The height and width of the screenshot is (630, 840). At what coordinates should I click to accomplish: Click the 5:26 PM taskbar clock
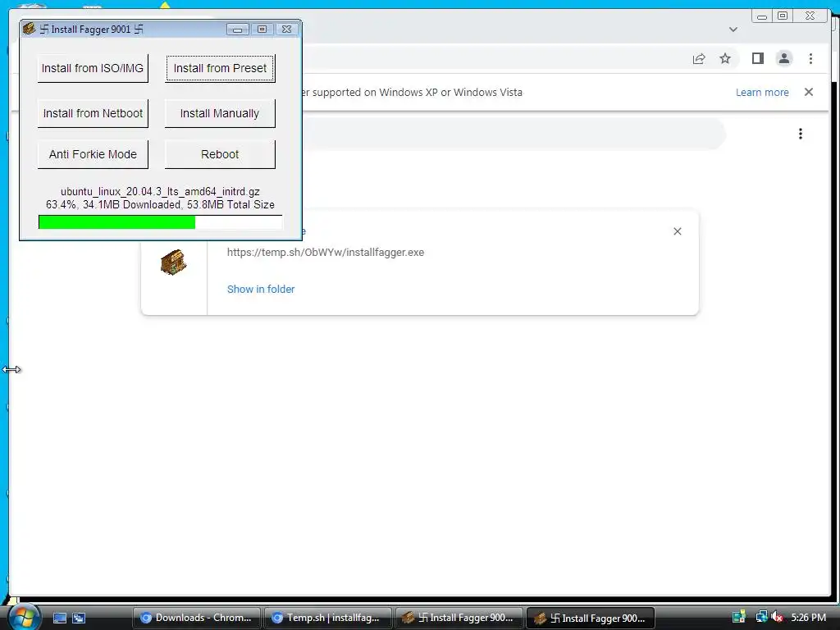tap(808, 618)
